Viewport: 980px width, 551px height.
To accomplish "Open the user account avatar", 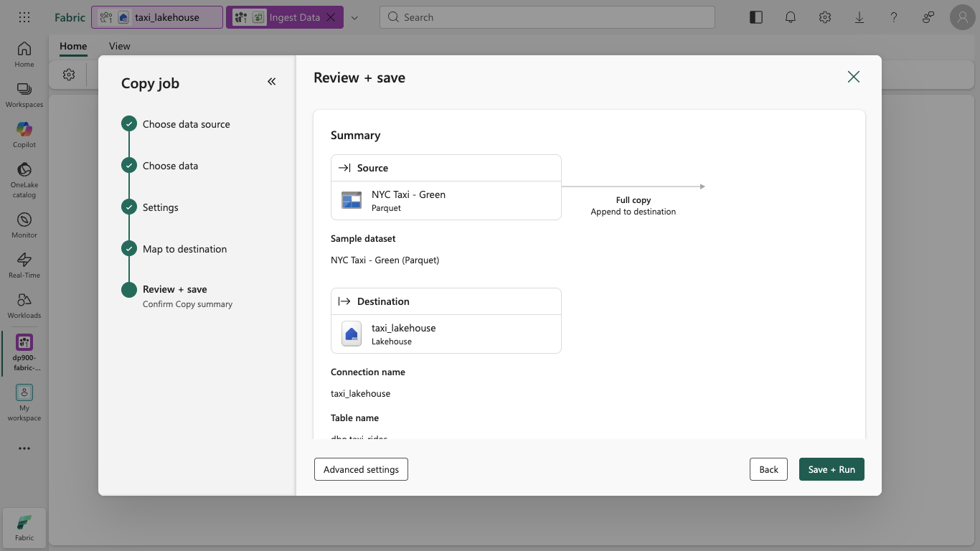I will [962, 17].
